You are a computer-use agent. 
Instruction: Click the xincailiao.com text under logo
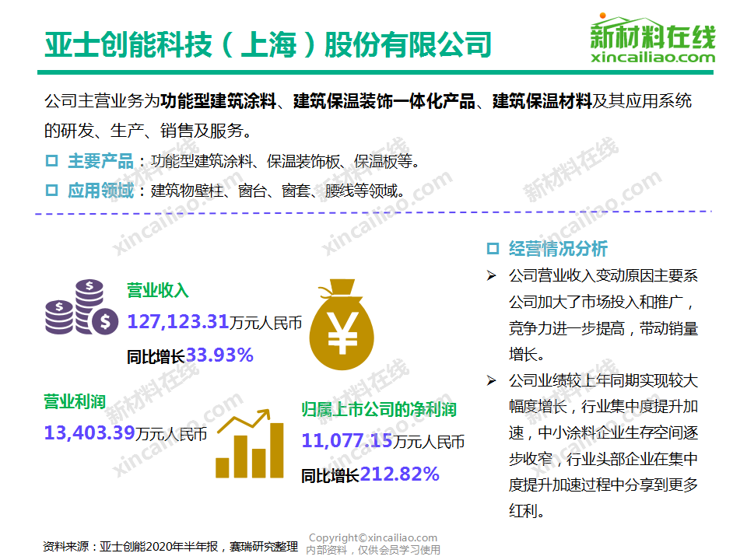click(x=653, y=58)
